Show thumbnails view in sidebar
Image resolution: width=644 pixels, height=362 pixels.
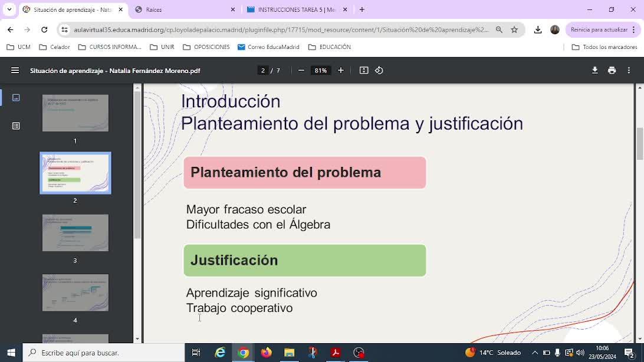(x=16, y=98)
